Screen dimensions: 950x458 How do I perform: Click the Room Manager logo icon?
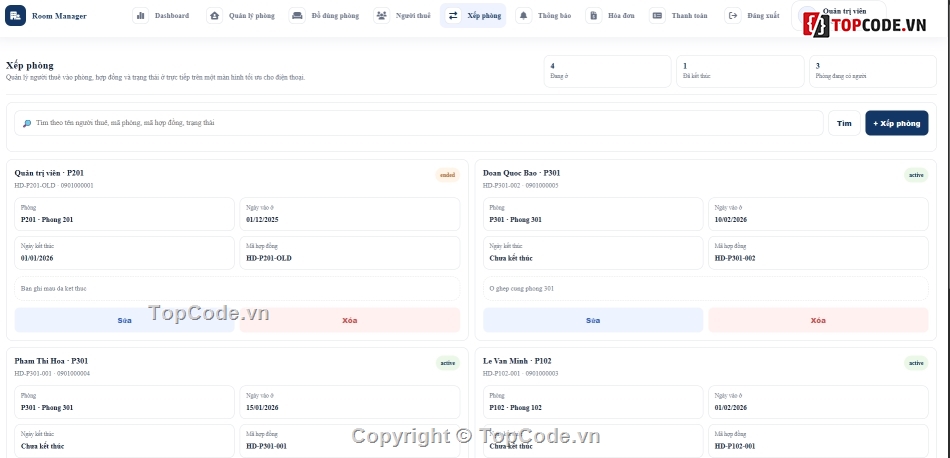(x=15, y=16)
